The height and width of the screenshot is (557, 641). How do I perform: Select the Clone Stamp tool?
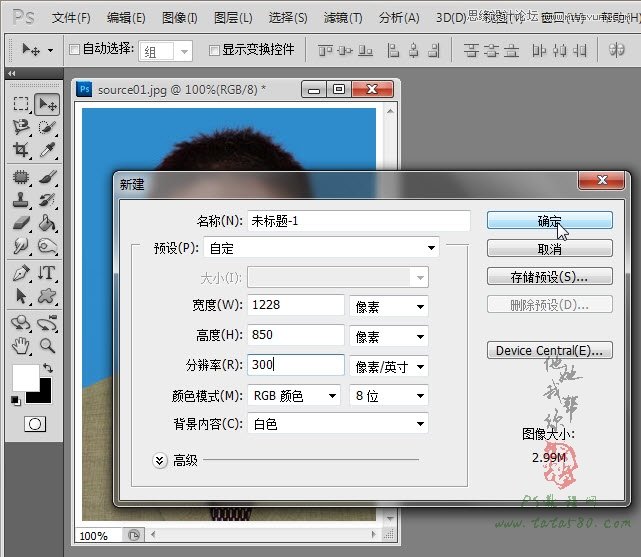click(21, 200)
